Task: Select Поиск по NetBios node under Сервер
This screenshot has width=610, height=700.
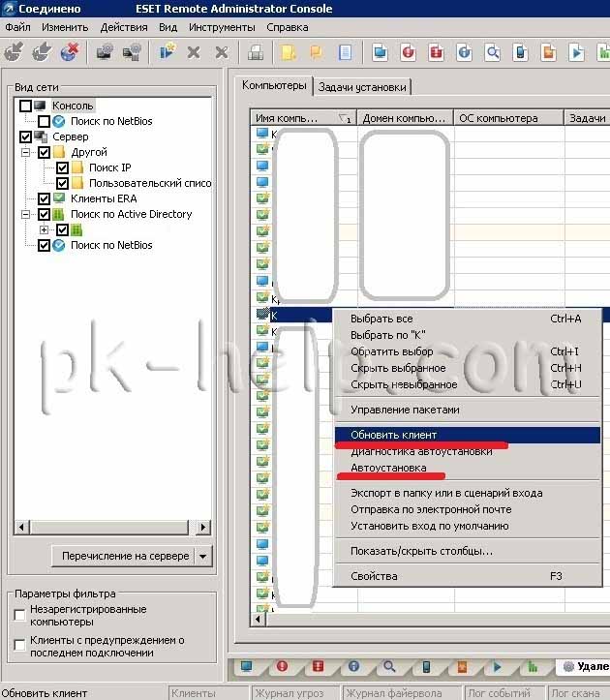Action: click(111, 245)
